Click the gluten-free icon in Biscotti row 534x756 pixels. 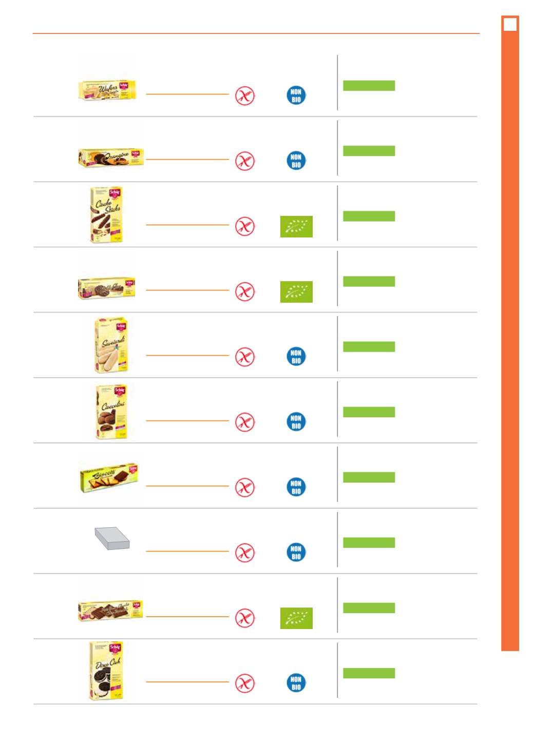coord(245,487)
